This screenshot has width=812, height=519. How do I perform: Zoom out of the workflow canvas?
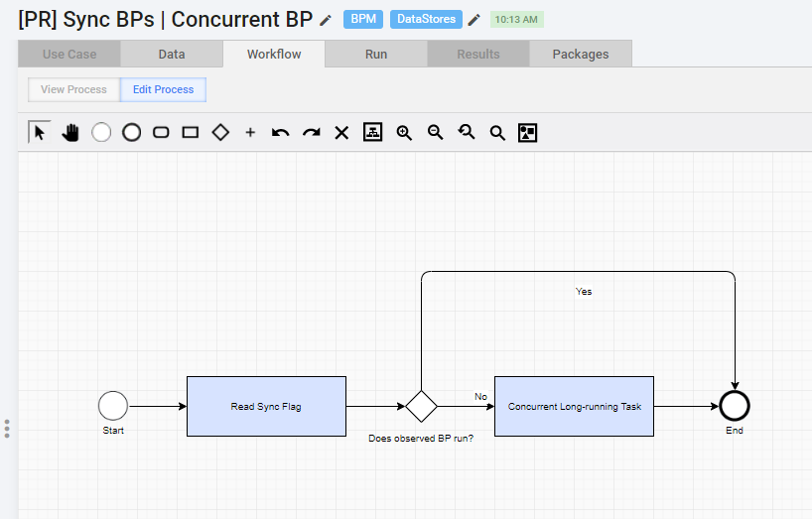pos(435,132)
